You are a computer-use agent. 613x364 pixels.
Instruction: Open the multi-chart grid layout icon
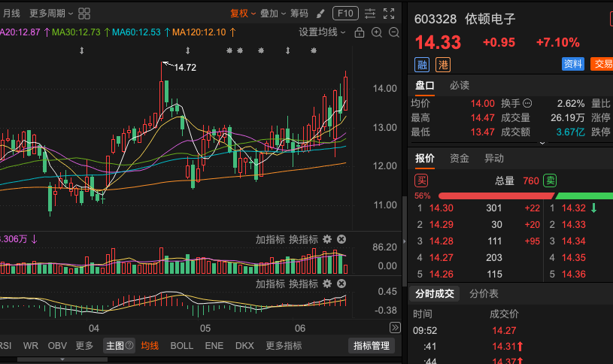click(x=84, y=14)
